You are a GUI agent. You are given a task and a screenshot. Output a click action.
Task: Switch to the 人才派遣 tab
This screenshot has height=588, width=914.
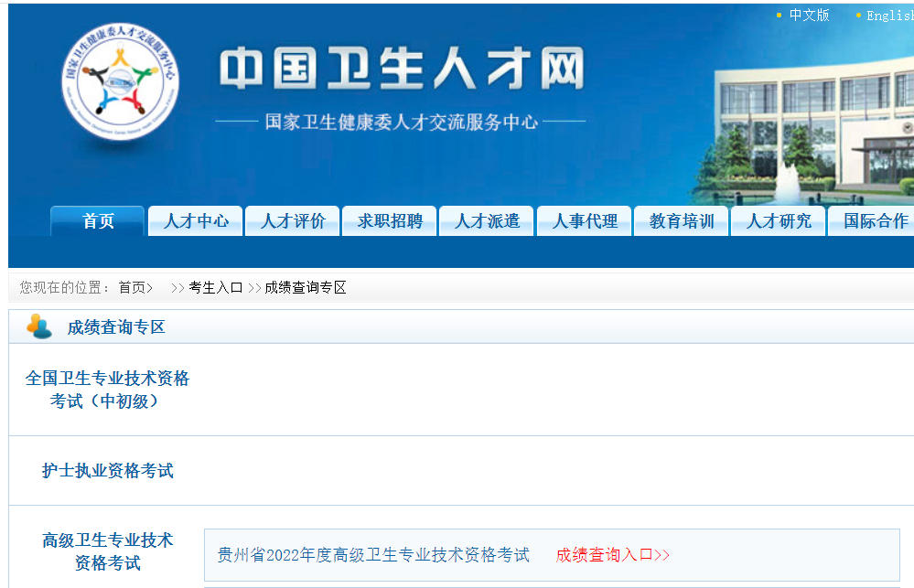487,221
